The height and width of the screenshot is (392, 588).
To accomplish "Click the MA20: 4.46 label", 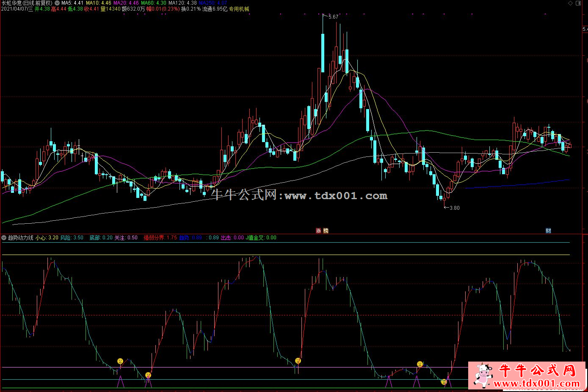I will (x=126, y=3).
